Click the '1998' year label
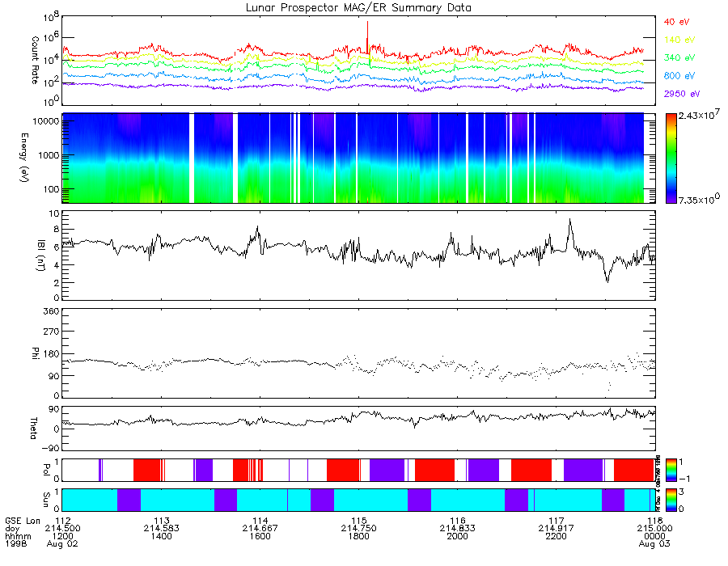This screenshot has height=566, width=728. 16,543
